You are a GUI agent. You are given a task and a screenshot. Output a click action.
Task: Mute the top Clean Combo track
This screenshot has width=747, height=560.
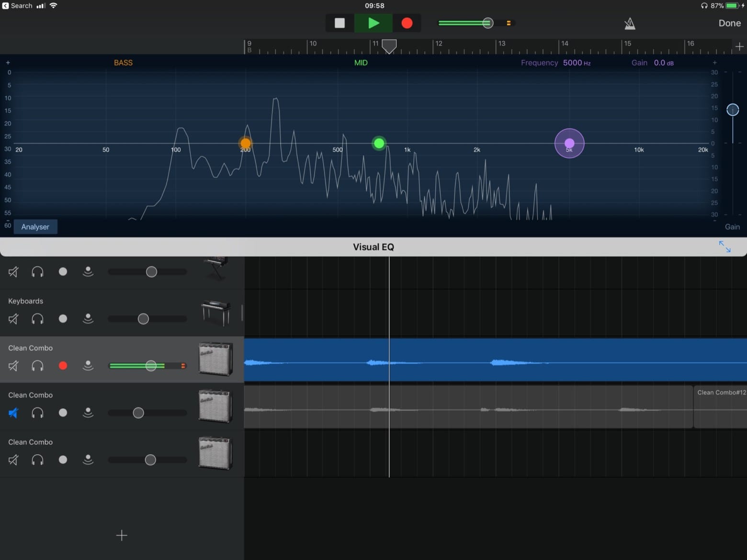[13, 366]
